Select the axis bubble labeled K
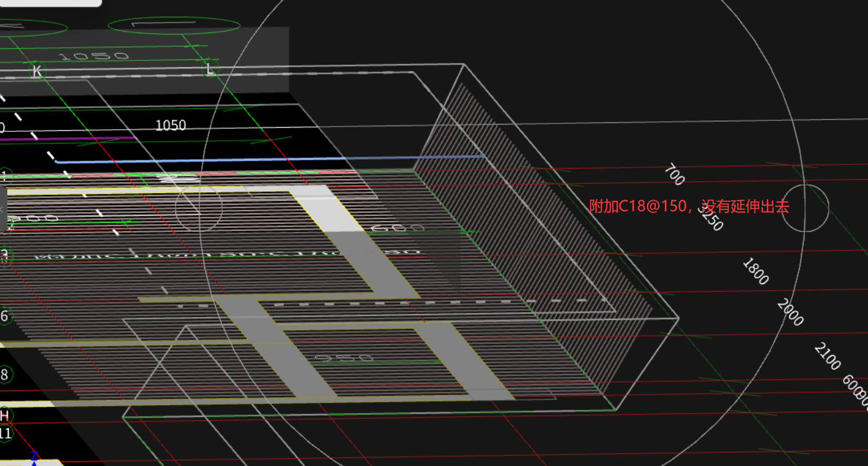The image size is (868, 466). [x=36, y=71]
